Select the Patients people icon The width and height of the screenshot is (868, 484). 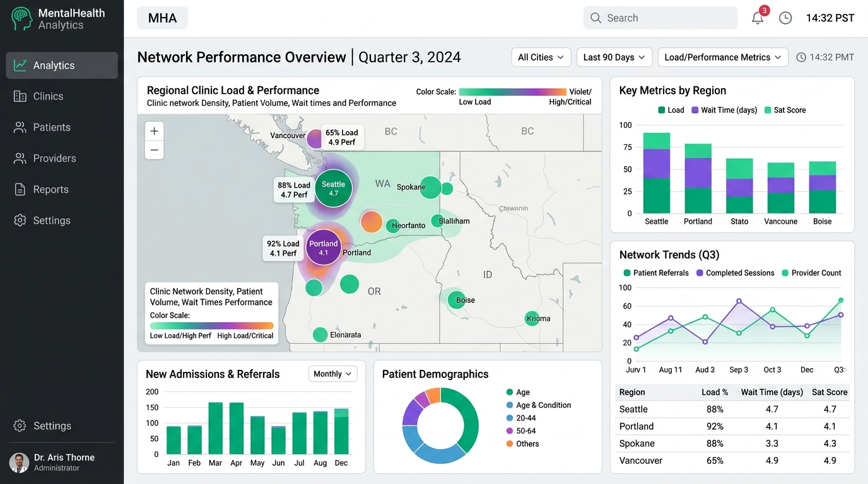tap(20, 127)
